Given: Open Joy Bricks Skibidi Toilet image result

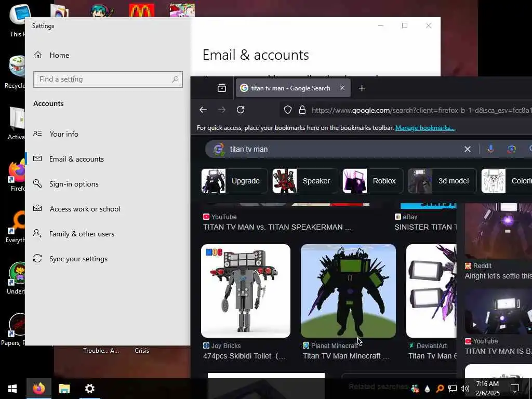Looking at the screenshot, I should point(246,291).
